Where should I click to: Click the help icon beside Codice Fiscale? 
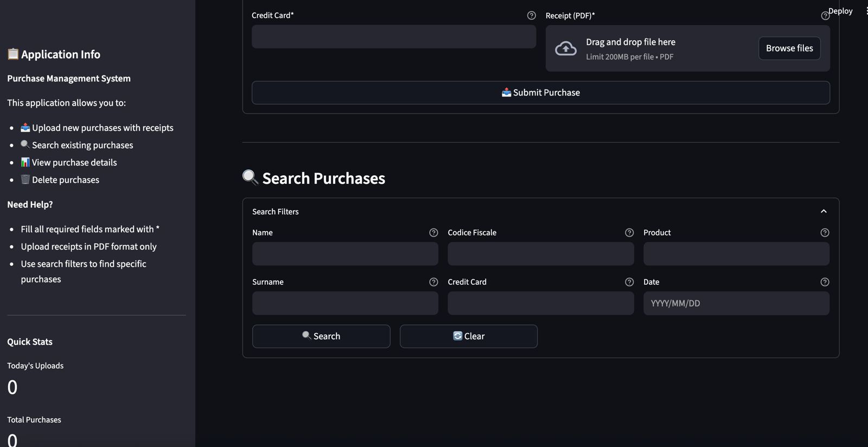(x=629, y=233)
